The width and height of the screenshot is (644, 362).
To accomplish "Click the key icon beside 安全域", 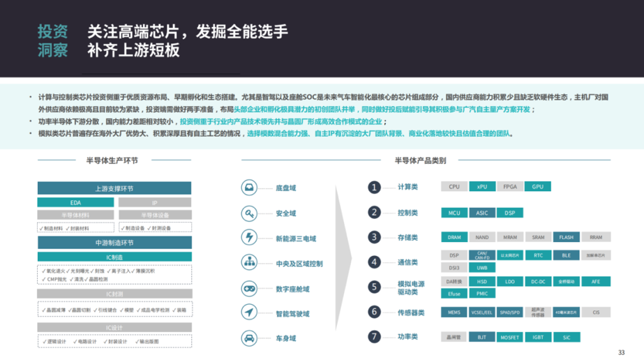I will point(249,213).
